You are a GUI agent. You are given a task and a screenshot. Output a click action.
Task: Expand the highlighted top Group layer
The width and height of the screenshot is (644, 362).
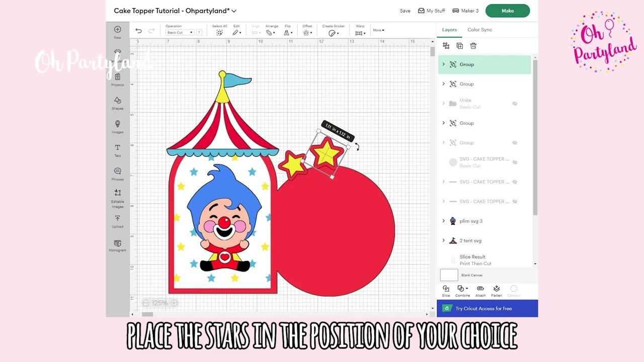point(443,64)
